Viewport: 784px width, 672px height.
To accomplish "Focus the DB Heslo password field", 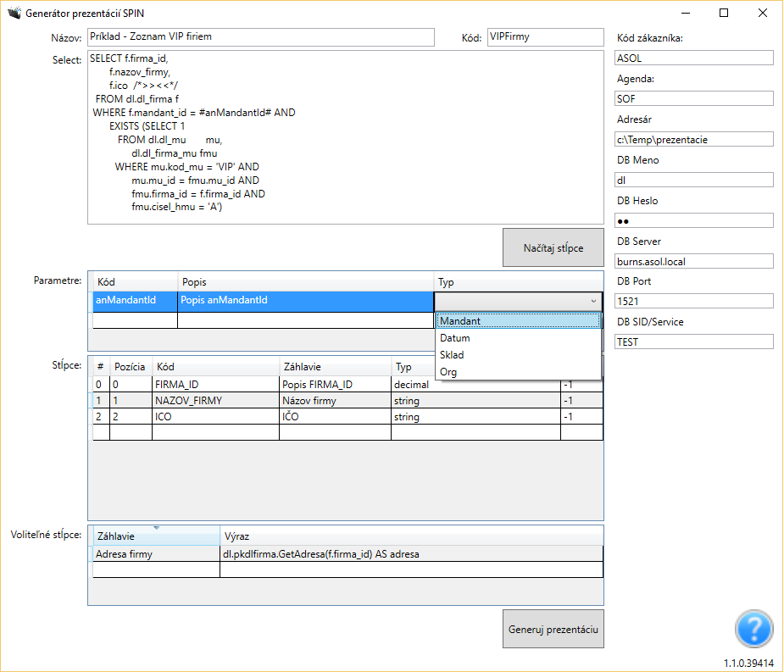I will (694, 220).
